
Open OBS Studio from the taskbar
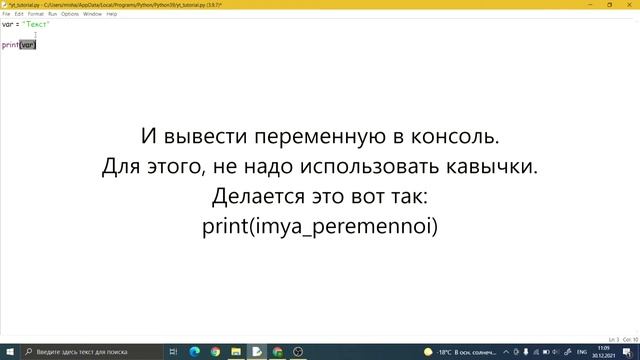(298, 352)
